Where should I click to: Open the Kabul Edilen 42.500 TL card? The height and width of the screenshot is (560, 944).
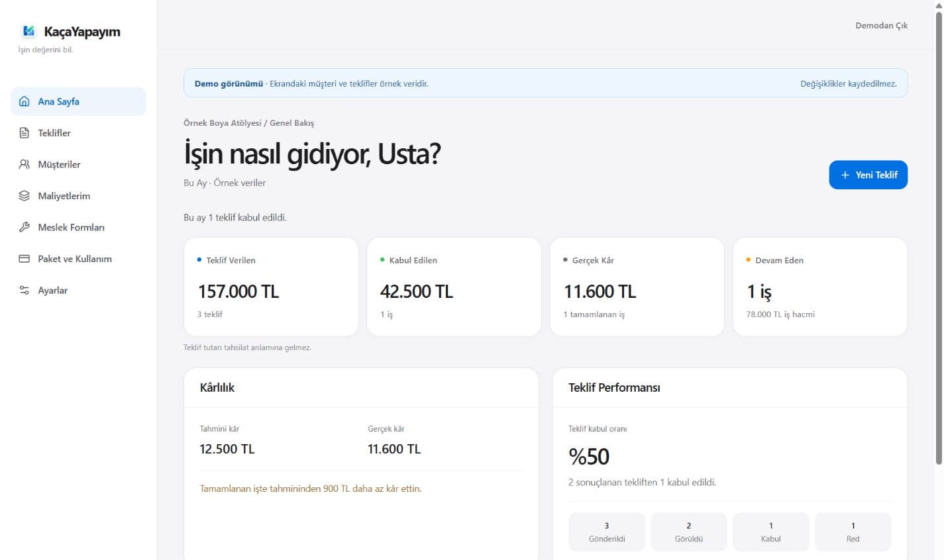click(x=454, y=287)
